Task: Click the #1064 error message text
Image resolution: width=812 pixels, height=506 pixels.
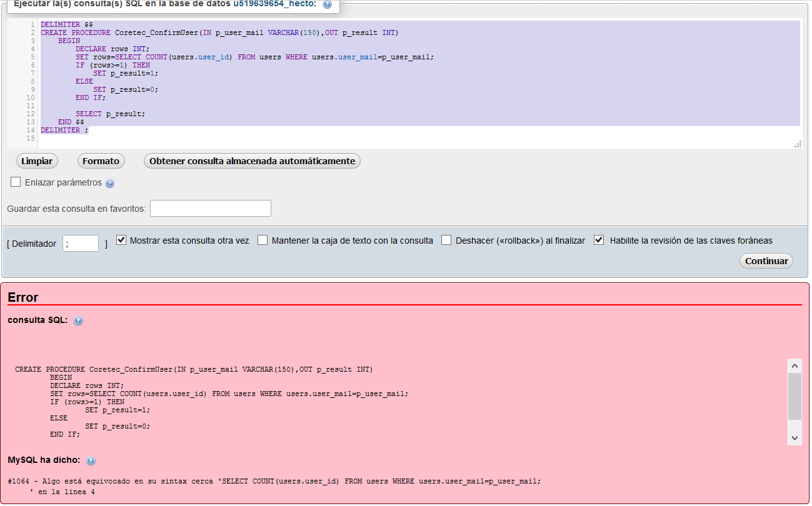Action: coord(274,487)
